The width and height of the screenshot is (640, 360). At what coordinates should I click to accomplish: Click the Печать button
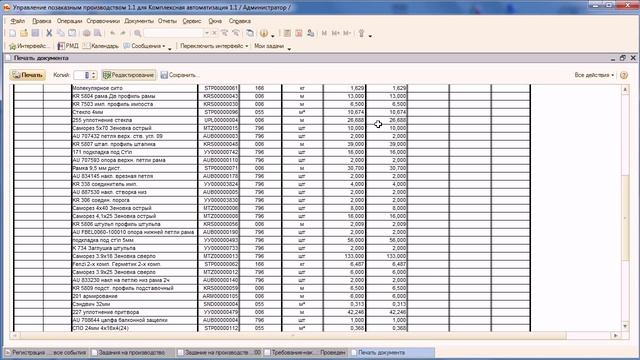tap(27, 75)
